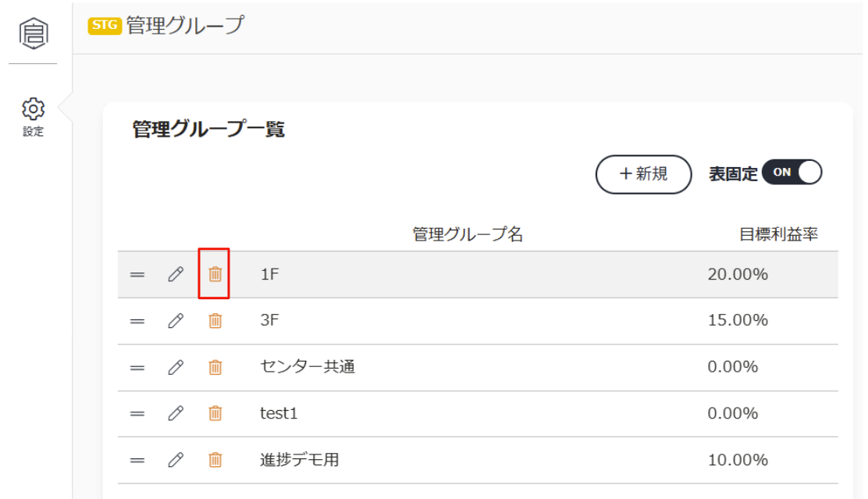Viewport: 868px width, 499px height.
Task: Click the app logo icon in sidebar
Action: (x=34, y=34)
